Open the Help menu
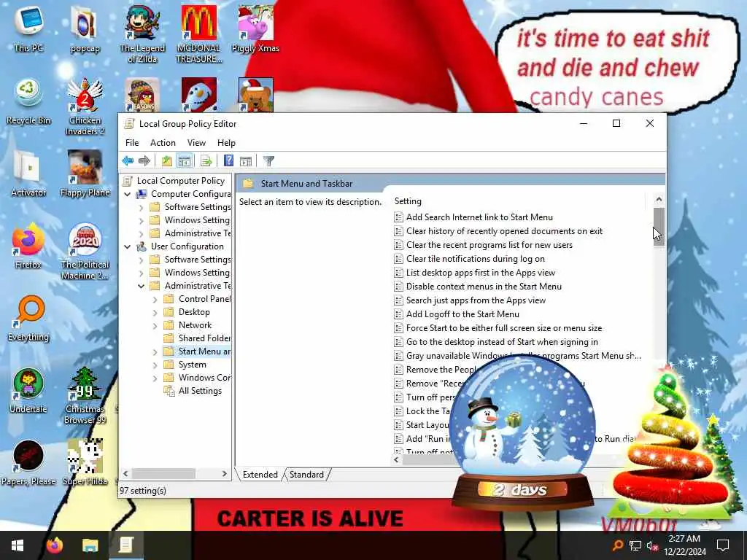Screen dimensions: 747x560 (226, 143)
